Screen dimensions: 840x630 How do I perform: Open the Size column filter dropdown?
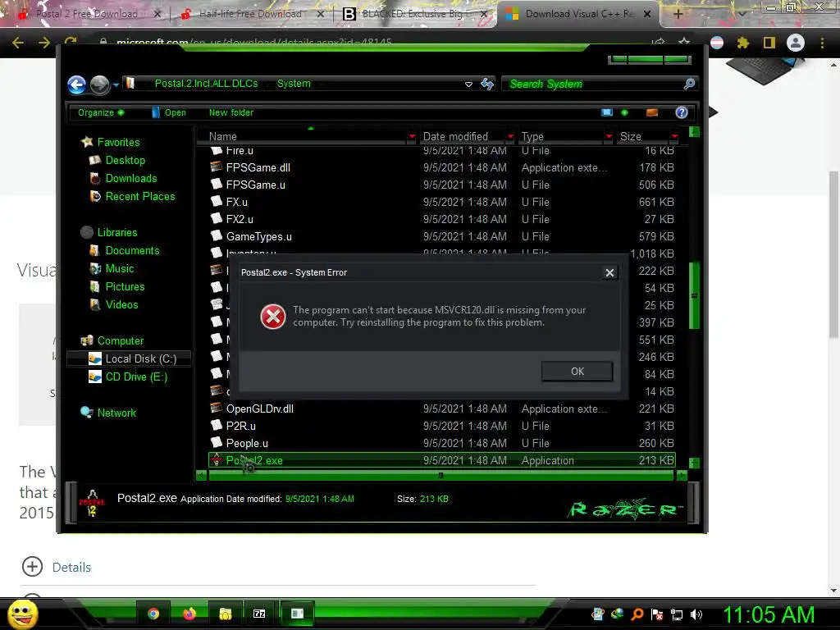[674, 137]
